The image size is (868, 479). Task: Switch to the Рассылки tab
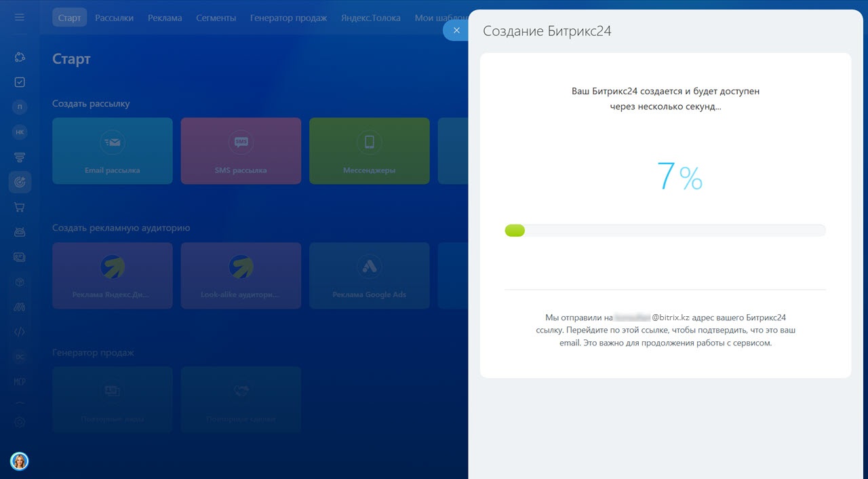[x=114, y=18]
